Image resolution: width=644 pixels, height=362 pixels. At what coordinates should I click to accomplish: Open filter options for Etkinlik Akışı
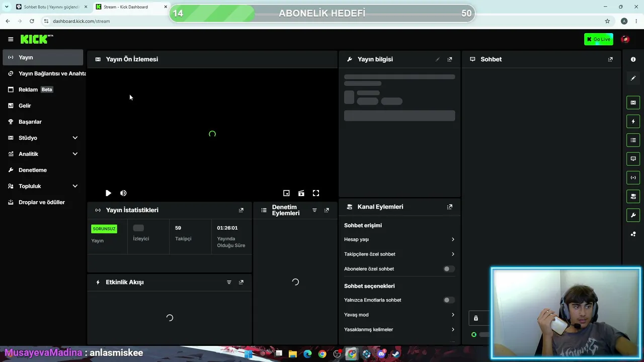pos(229,282)
